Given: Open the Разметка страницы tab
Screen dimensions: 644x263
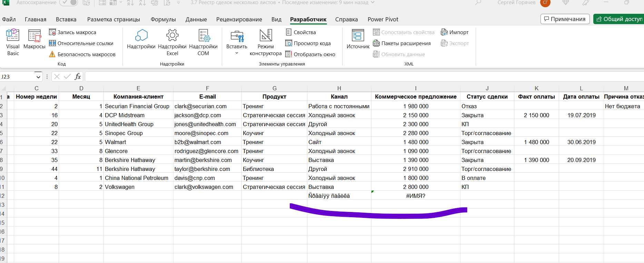Looking at the screenshot, I should tap(113, 19).
